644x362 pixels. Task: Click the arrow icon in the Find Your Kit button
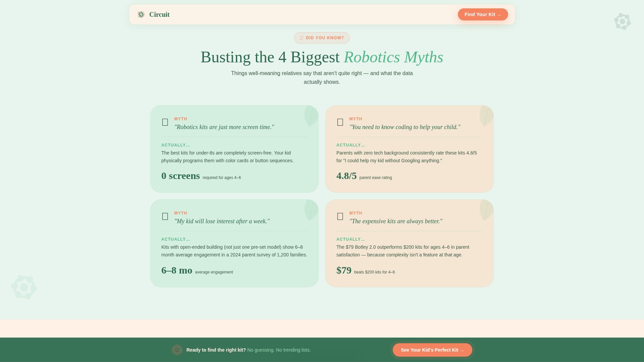[x=499, y=14]
